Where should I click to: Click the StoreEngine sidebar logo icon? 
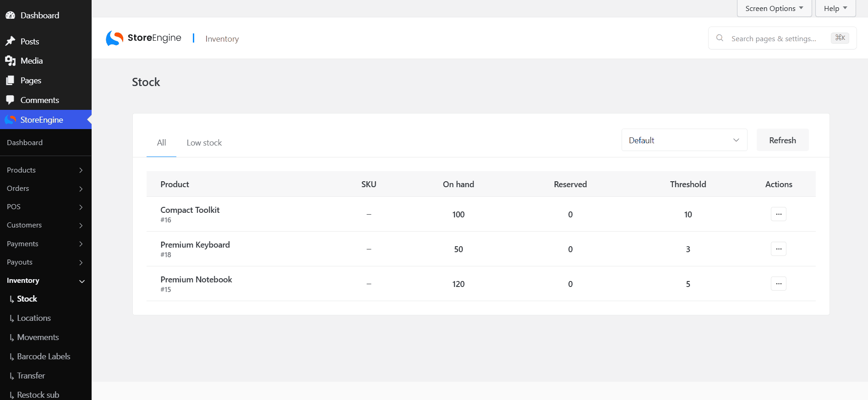coord(10,119)
